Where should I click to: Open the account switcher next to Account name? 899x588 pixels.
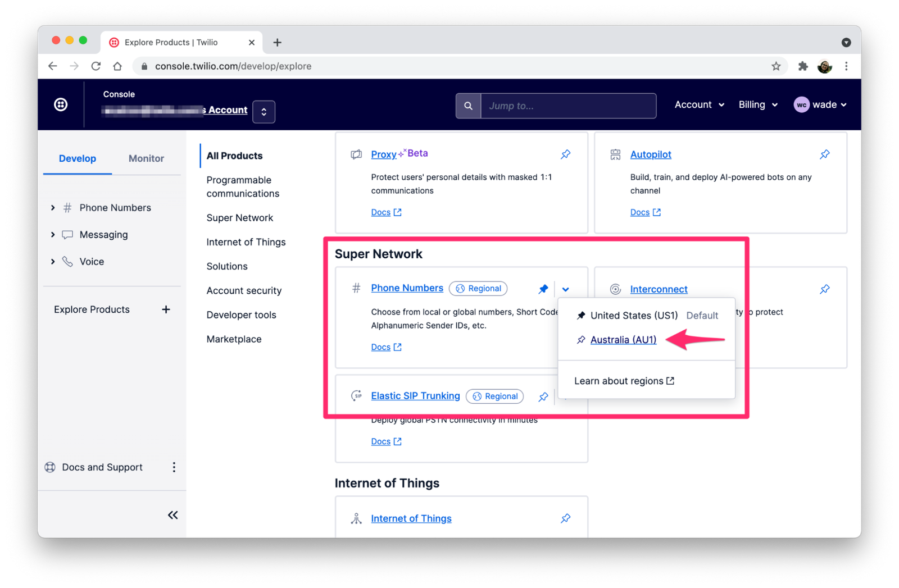click(x=264, y=112)
